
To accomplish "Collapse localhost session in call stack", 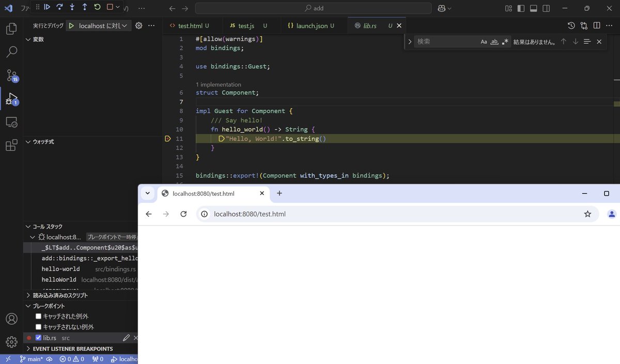I will pos(34,237).
